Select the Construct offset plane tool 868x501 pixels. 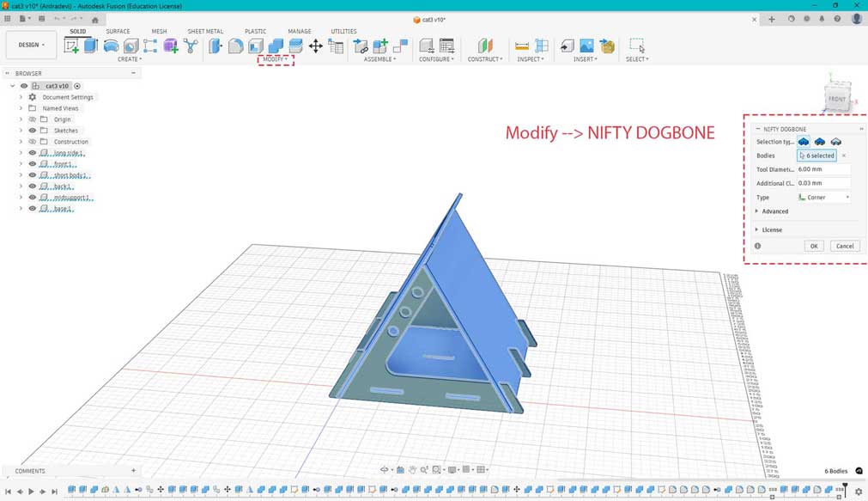(485, 46)
